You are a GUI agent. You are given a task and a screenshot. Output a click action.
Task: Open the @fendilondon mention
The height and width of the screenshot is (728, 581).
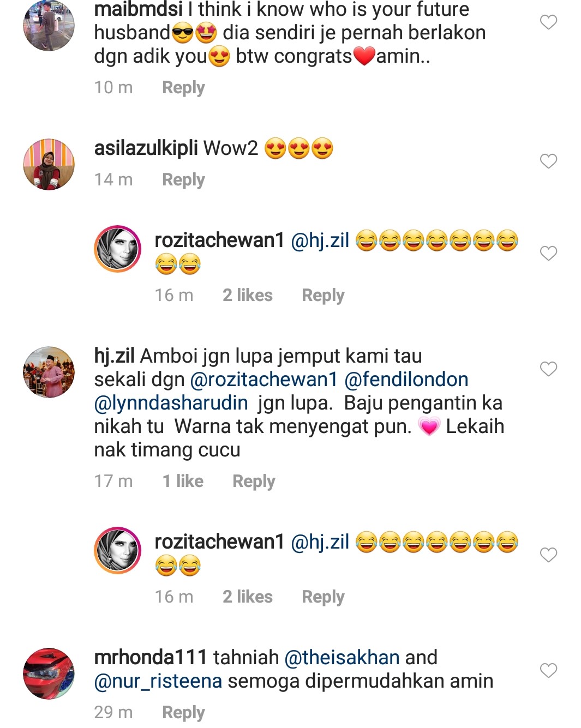coord(406,380)
